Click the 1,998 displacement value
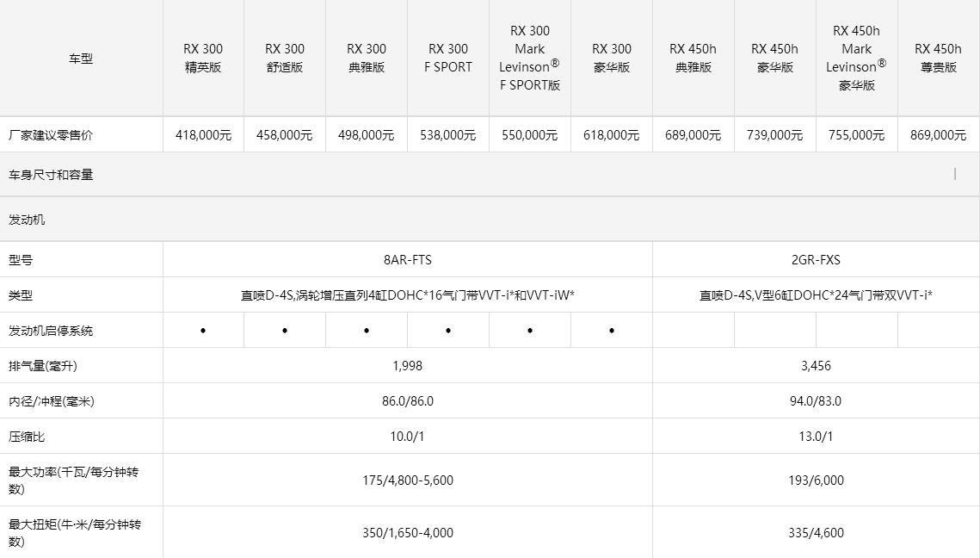 tap(408, 366)
